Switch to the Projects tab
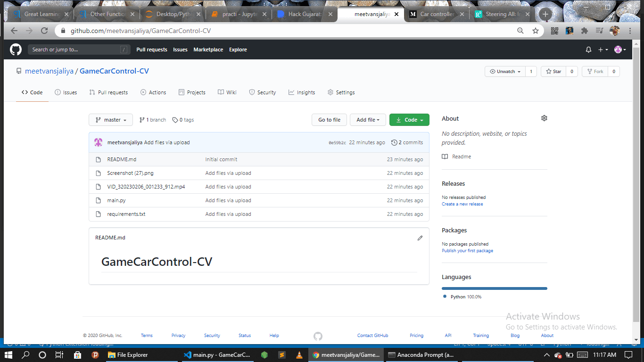Image resolution: width=644 pixels, height=362 pixels. [192, 92]
